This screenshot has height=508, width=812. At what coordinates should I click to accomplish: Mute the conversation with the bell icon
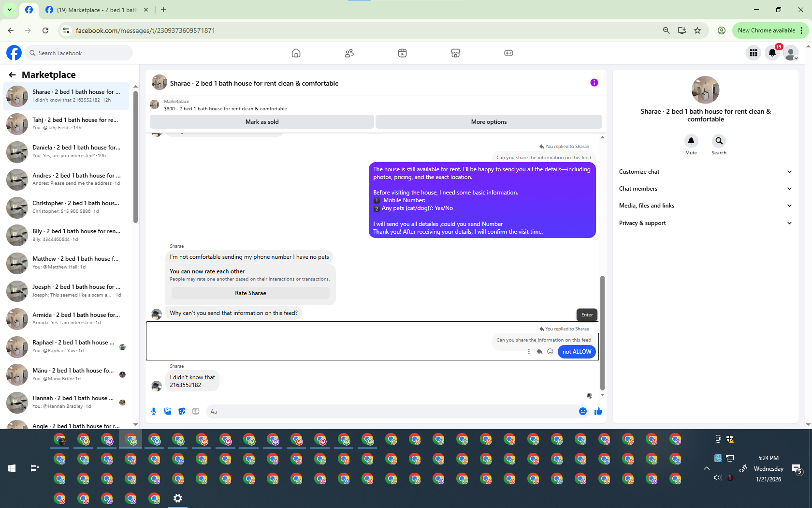[691, 141]
